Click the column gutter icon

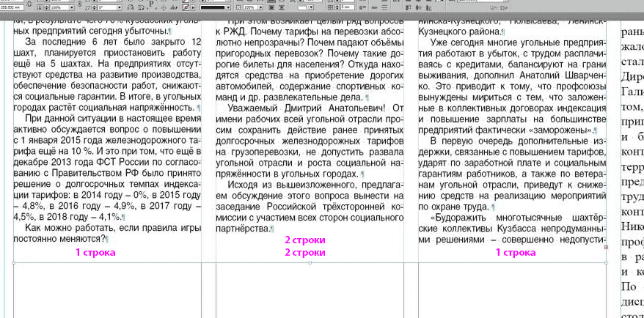[x=330, y=7]
